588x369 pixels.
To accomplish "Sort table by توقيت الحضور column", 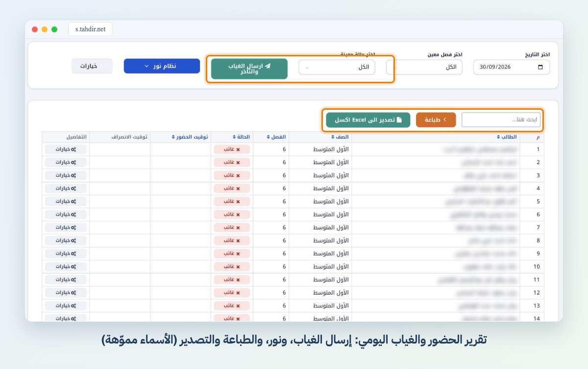I will (x=190, y=137).
